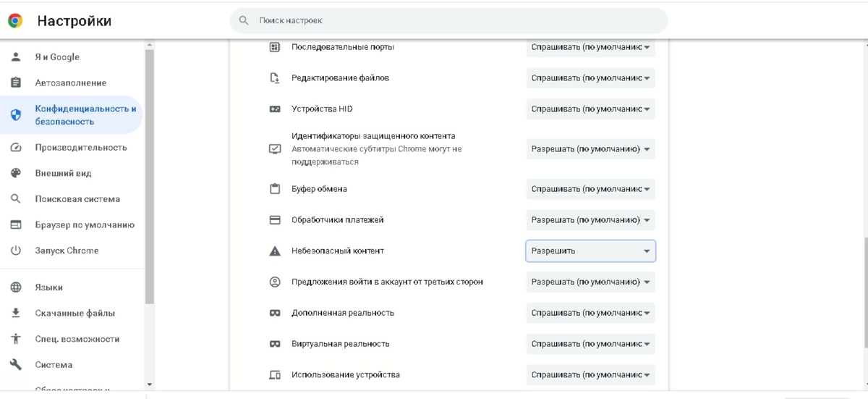Screen dimensions: 868x399
Task: Click the accessibility icon for Спец. возможности
Action: (16, 339)
